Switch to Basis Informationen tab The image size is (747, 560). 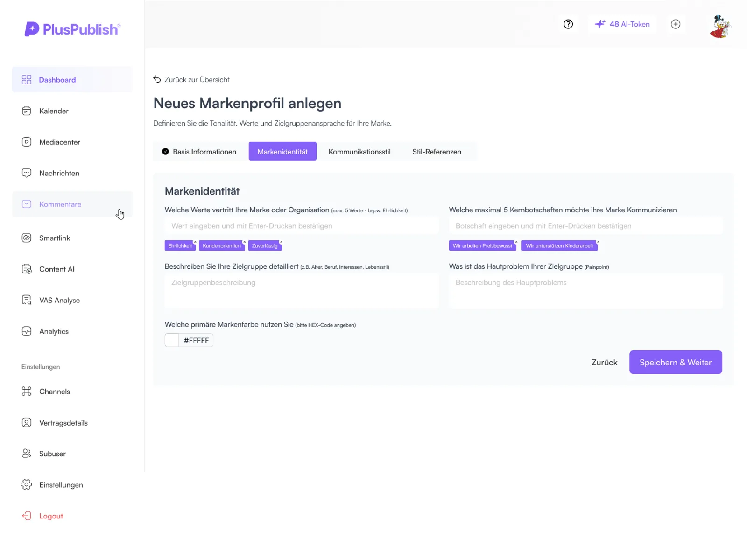pyautogui.click(x=199, y=152)
